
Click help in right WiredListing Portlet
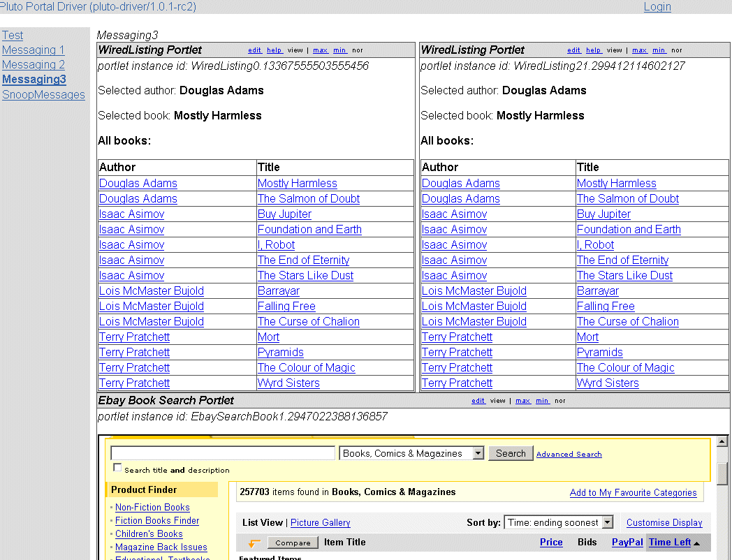pos(593,50)
